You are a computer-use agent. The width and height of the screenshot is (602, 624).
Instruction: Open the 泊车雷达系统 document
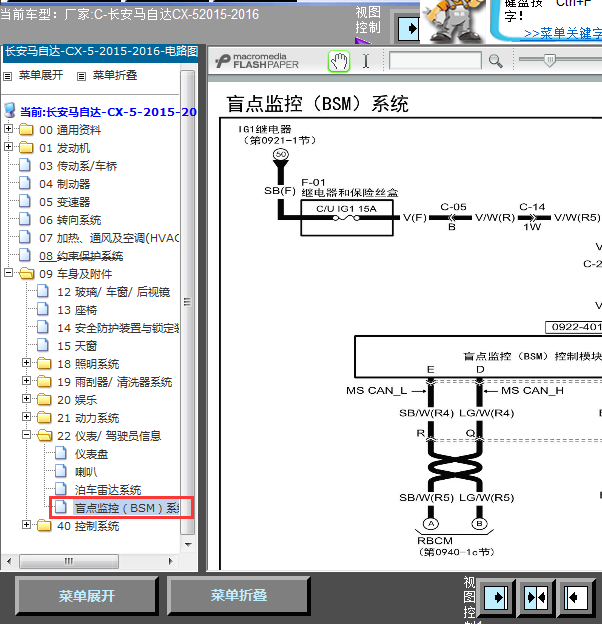(x=108, y=490)
